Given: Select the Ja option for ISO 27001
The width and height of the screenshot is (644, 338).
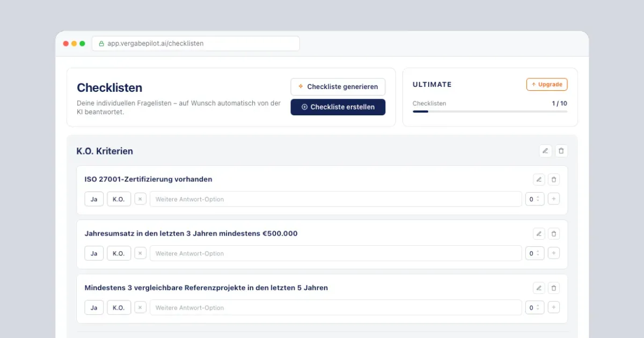Looking at the screenshot, I should click(x=94, y=199).
